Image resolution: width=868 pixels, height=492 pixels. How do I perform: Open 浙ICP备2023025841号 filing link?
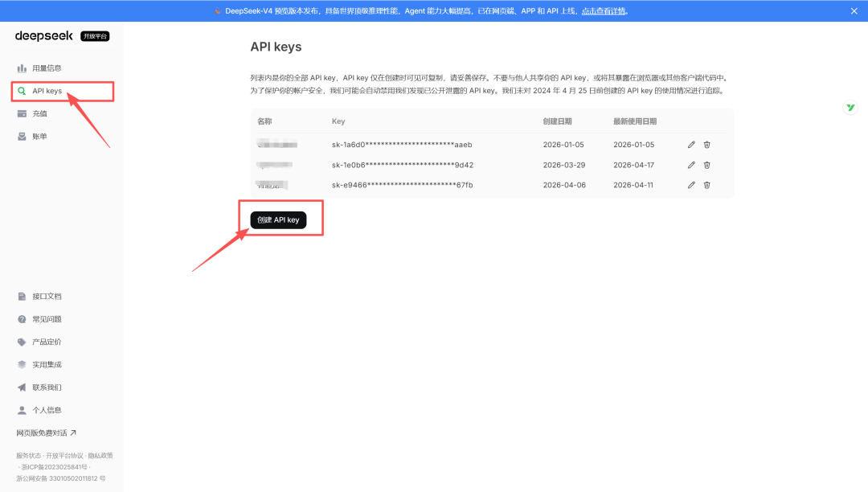[x=54, y=467]
